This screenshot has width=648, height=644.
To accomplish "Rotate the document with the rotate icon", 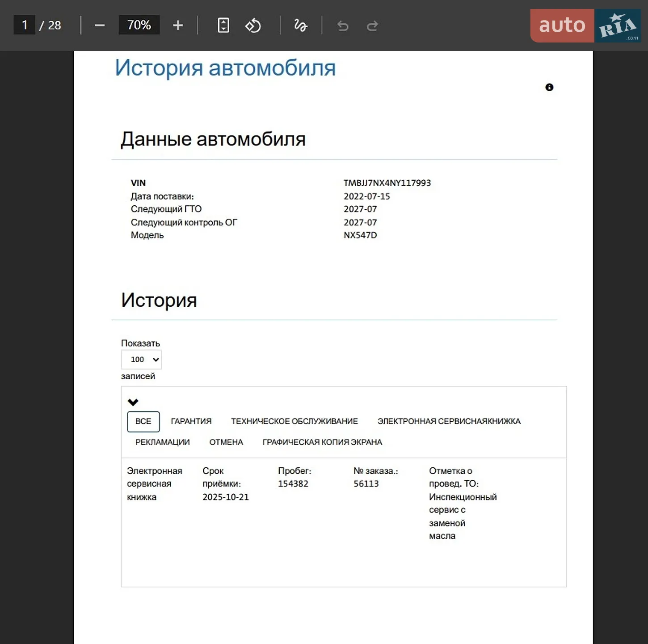I will tap(253, 25).
